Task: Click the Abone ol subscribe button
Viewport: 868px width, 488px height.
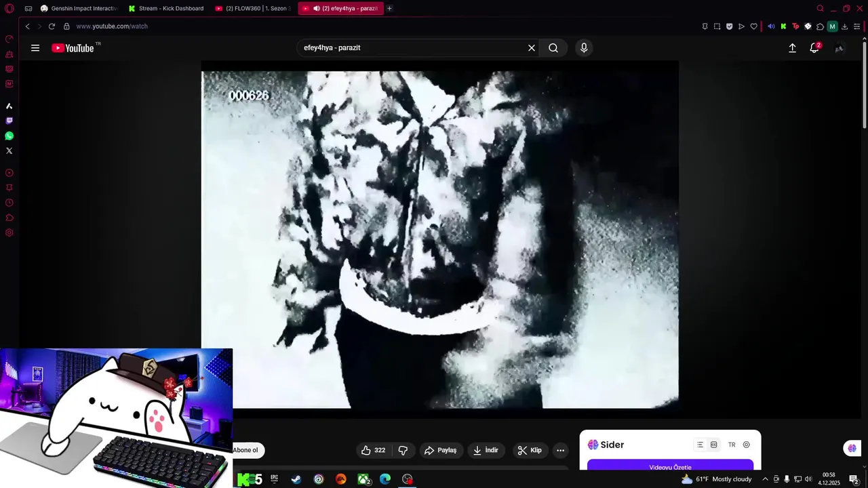Action: [248, 450]
